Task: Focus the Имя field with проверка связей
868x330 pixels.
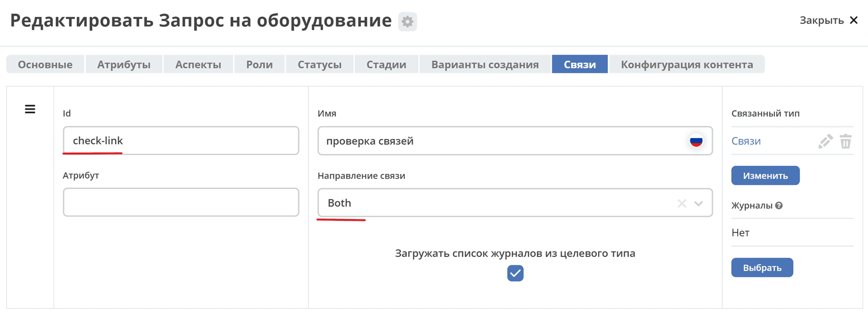Action: (515, 140)
